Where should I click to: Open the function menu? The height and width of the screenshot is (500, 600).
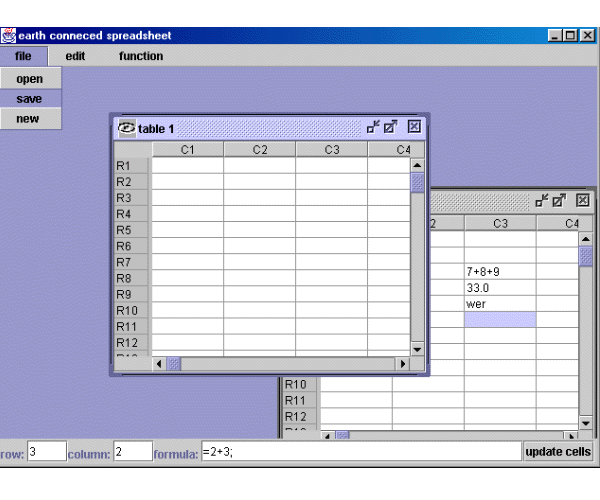point(141,56)
